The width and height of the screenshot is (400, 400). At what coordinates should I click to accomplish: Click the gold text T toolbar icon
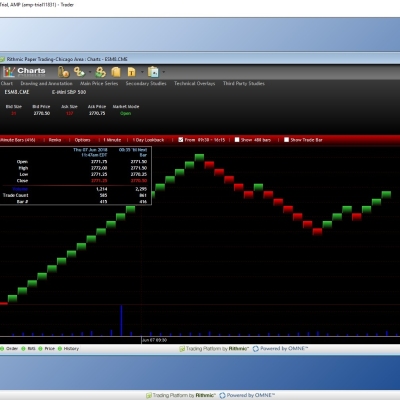click(x=132, y=72)
